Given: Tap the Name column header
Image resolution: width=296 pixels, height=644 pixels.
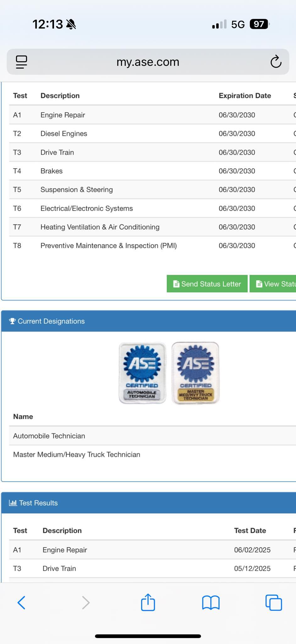Looking at the screenshot, I should [x=23, y=416].
